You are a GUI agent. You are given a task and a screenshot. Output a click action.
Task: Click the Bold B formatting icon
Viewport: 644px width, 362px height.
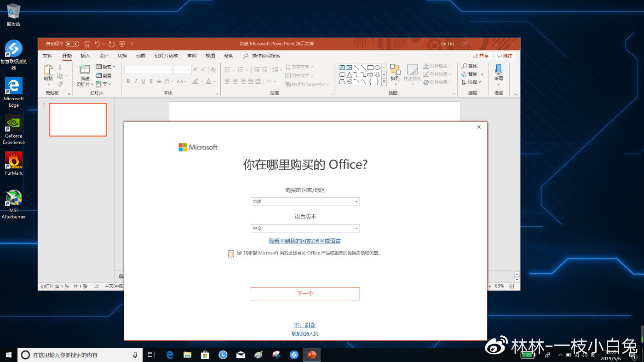128,81
